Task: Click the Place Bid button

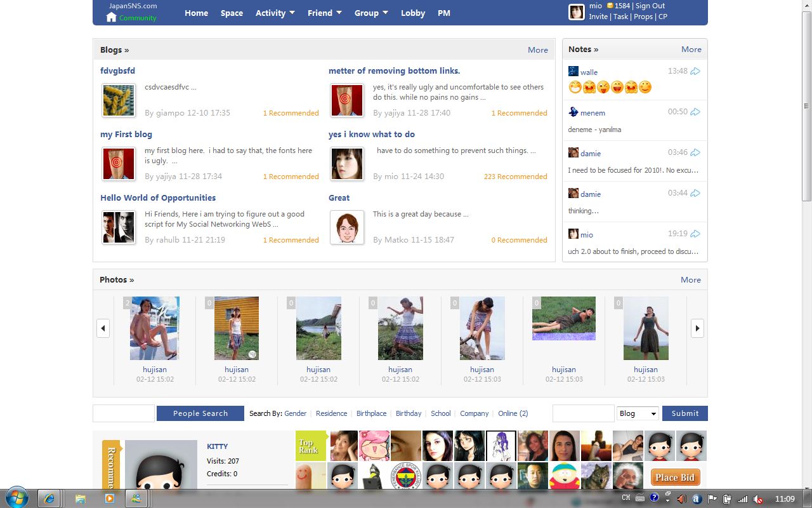Action: tap(675, 478)
